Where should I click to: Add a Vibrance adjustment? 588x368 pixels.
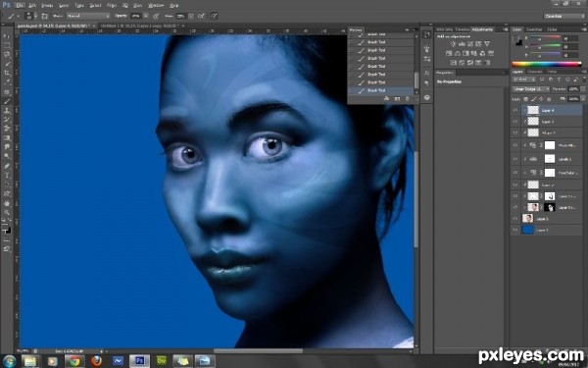point(487,44)
